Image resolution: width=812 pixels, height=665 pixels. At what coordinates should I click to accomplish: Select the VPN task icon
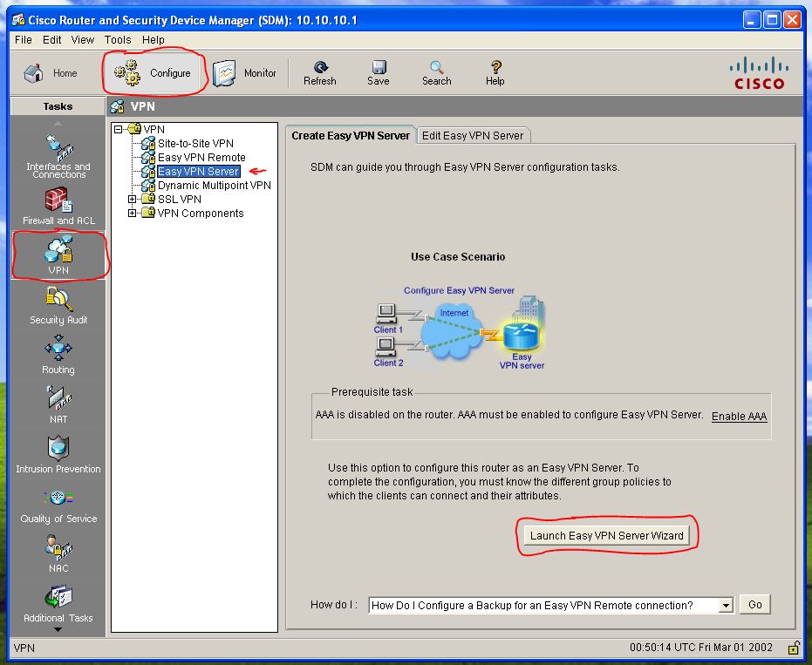pyautogui.click(x=58, y=255)
